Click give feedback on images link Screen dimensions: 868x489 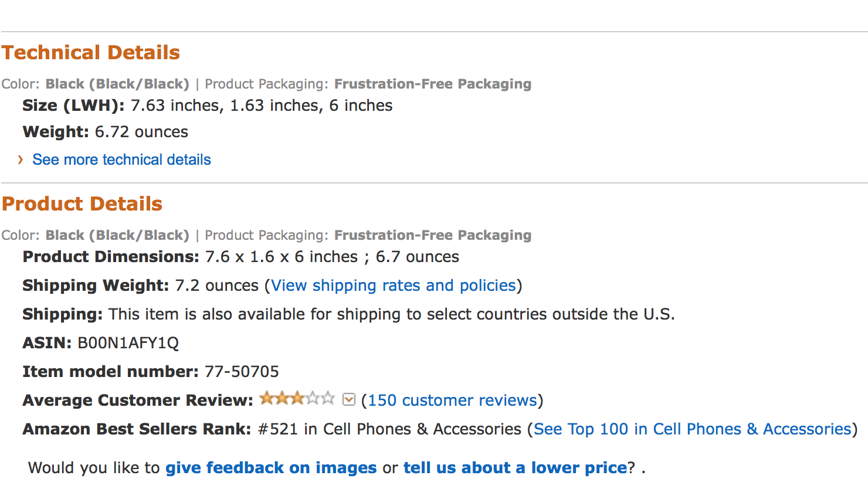pos(271,468)
